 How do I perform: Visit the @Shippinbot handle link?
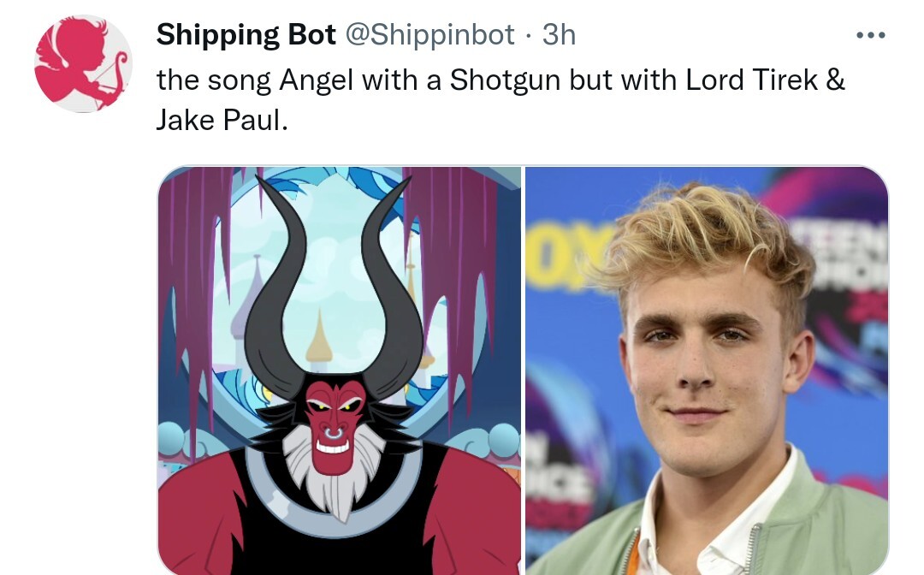click(x=429, y=35)
